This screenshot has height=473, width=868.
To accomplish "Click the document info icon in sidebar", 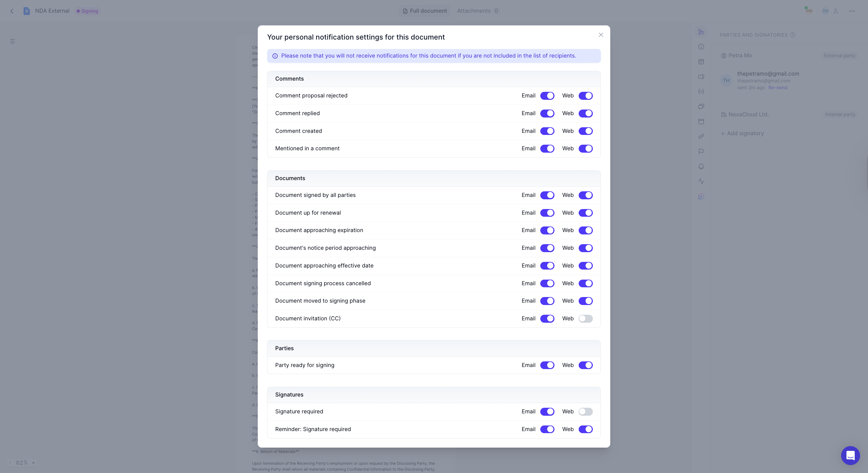I will [x=701, y=47].
